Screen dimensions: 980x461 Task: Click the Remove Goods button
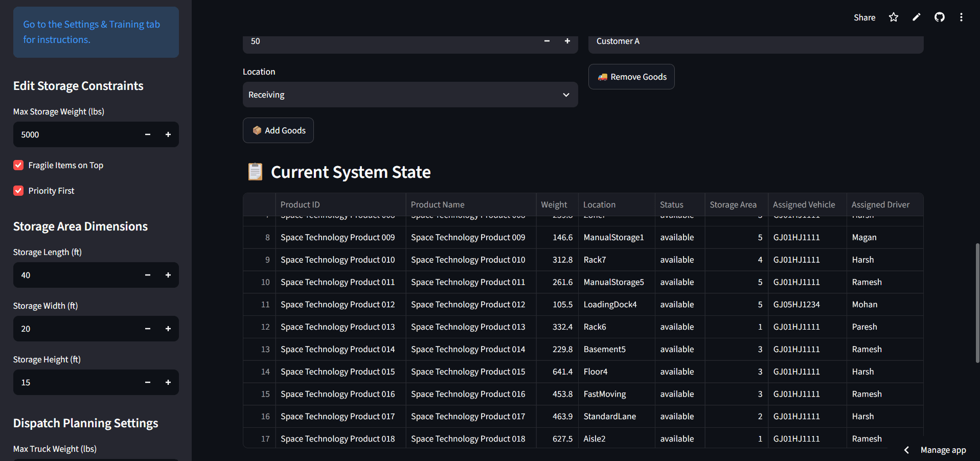[x=631, y=77]
